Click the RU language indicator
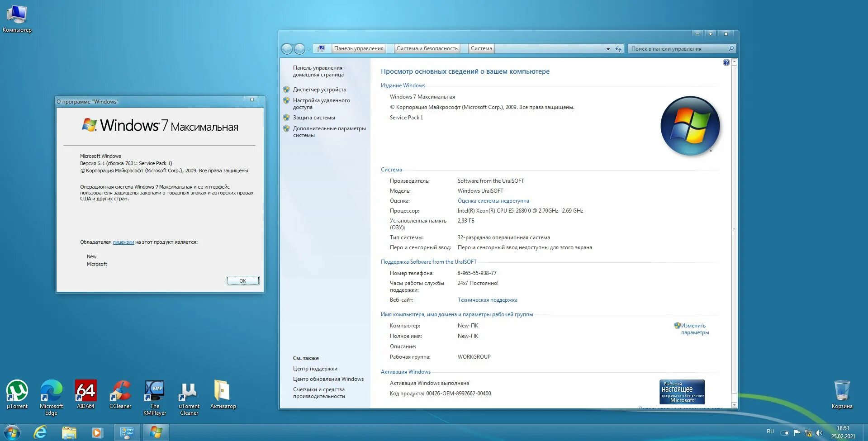 pos(770,432)
